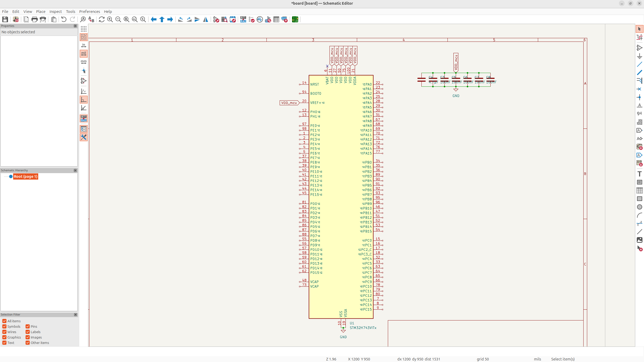Close the Schematic Hierarchy panel
The width and height of the screenshot is (644, 362).
[75, 170]
